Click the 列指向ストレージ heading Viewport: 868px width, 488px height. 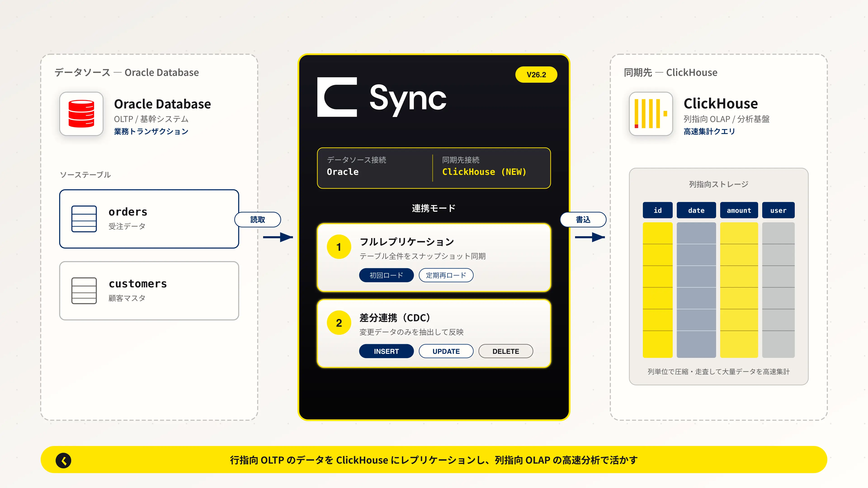pos(718,184)
